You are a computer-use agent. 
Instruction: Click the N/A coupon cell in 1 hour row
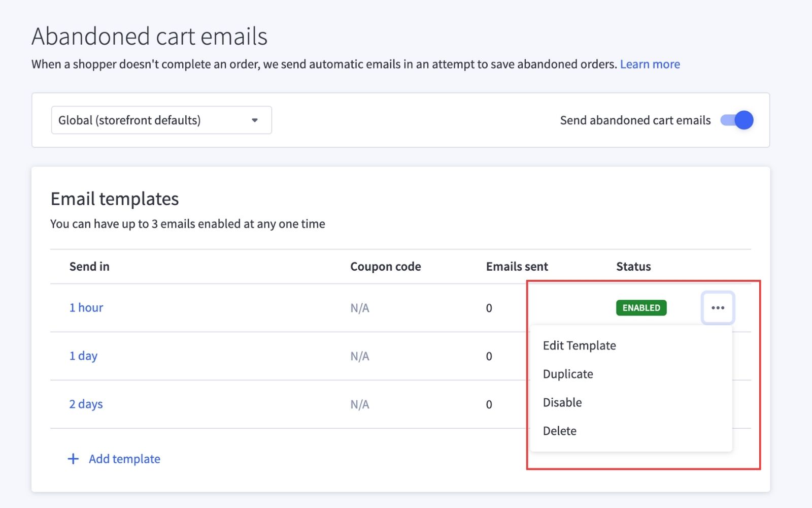click(x=360, y=308)
